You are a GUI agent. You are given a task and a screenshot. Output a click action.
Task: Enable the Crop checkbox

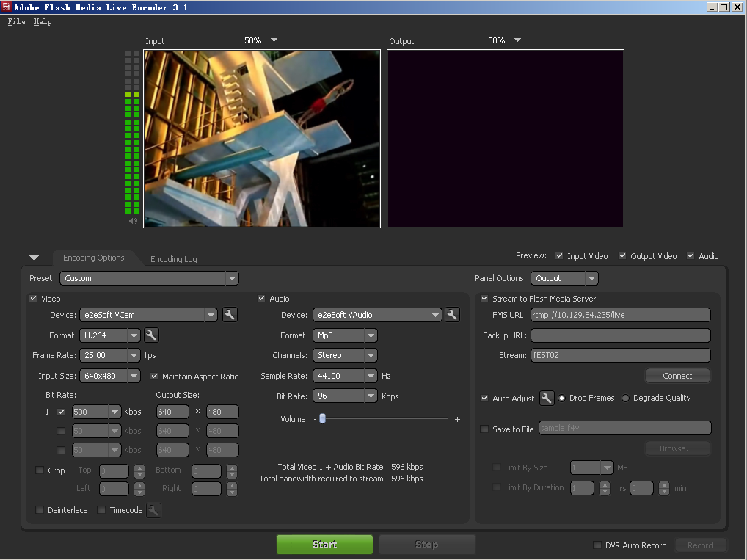tap(40, 470)
